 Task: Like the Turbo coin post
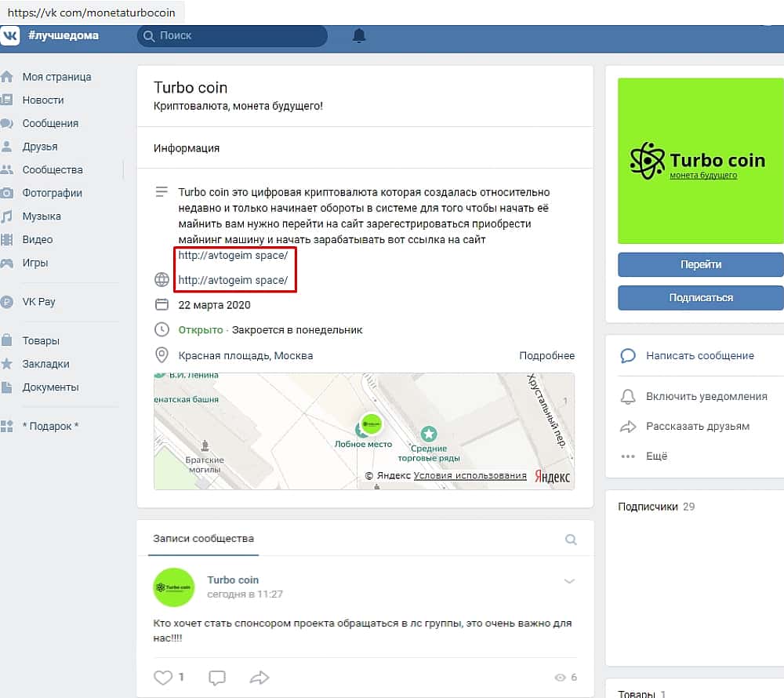pos(162,677)
